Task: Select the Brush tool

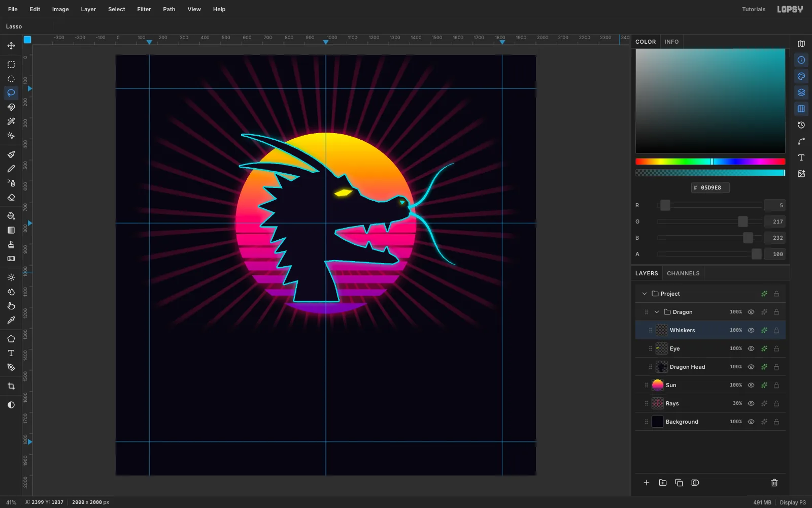Action: pyautogui.click(x=11, y=154)
